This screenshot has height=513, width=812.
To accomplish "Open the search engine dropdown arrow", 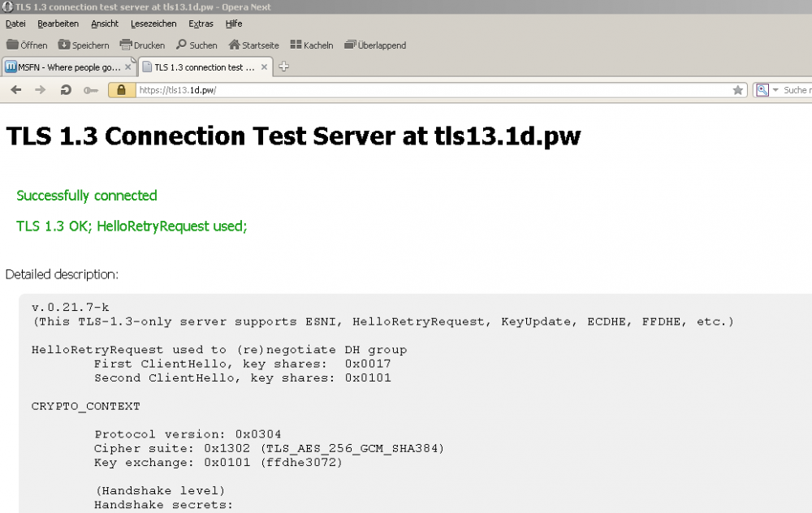I will [x=775, y=90].
